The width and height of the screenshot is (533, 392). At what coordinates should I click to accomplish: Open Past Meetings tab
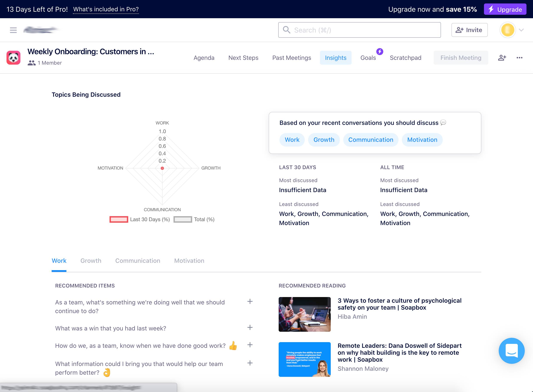[291, 58]
